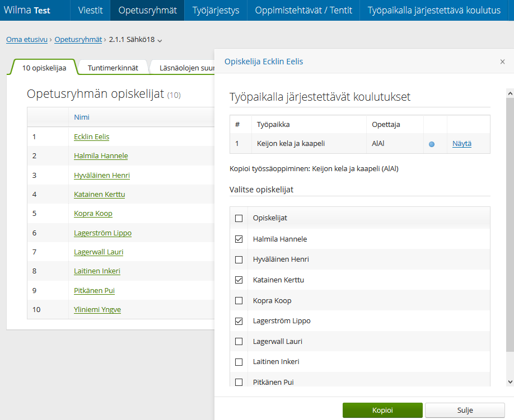The image size is (514, 420).
Task: Open Oppimistehtävät / Tentit menu
Action: (303, 10)
